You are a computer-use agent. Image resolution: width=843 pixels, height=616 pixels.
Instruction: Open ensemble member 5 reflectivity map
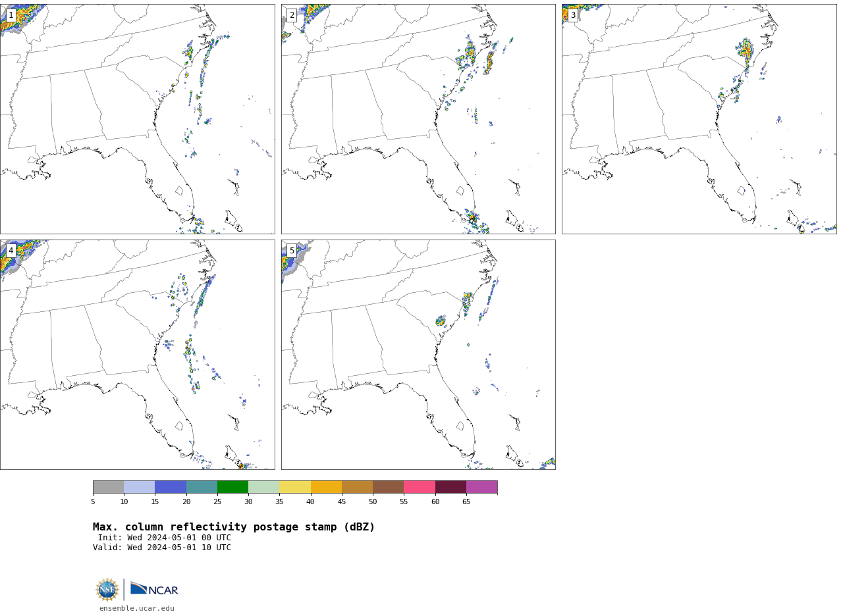point(418,355)
